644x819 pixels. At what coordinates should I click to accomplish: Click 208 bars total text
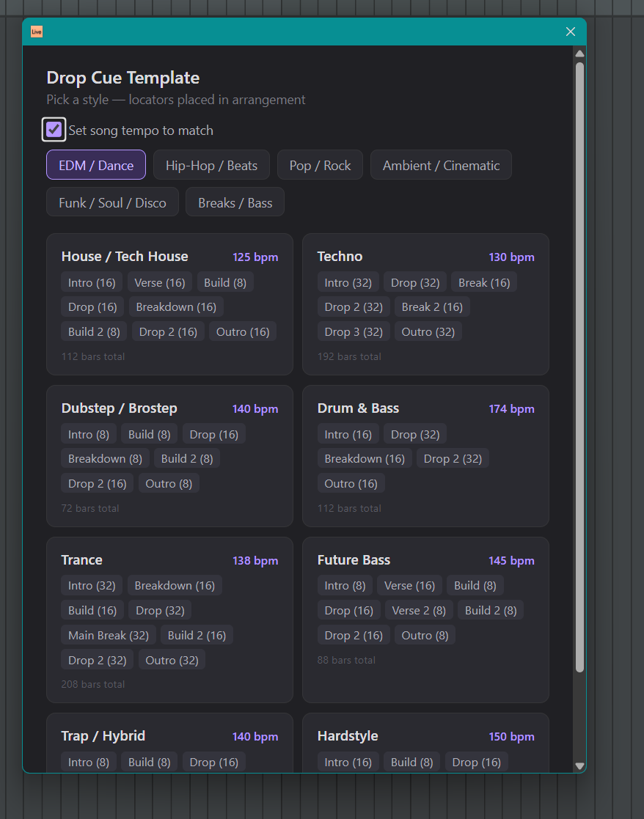tap(93, 684)
